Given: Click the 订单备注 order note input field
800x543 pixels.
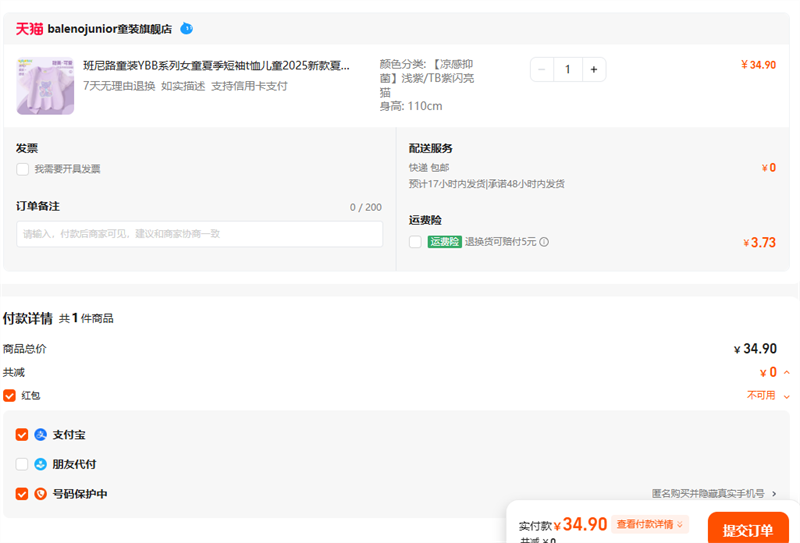Looking at the screenshot, I should [x=200, y=234].
